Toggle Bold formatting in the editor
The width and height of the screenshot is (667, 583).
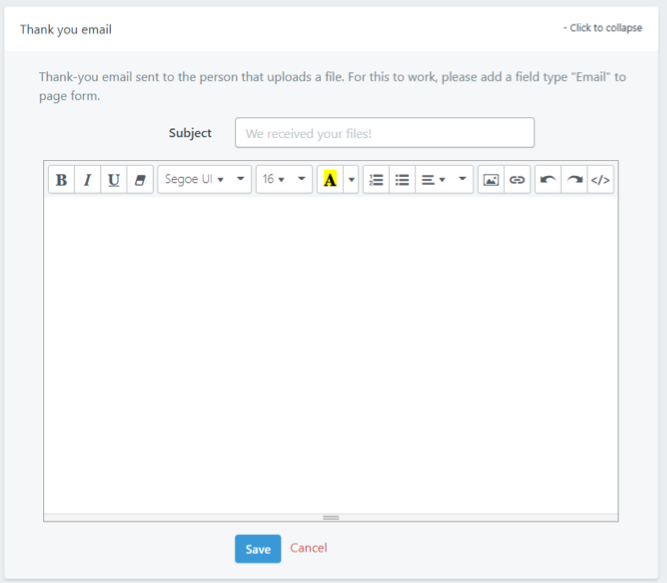coord(62,180)
